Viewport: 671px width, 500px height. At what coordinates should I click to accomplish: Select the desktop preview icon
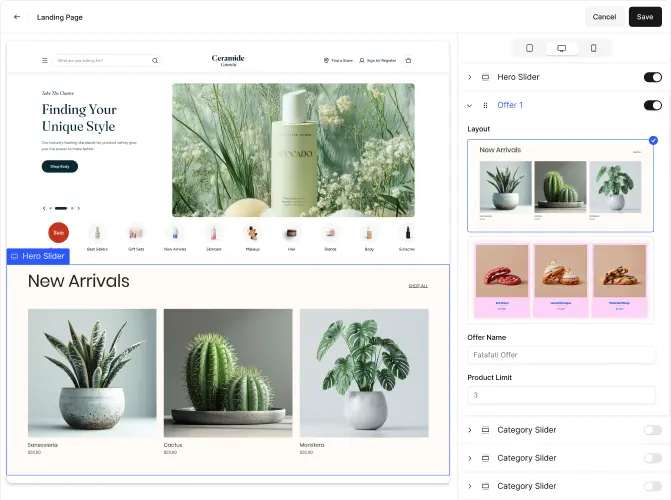[x=561, y=48]
